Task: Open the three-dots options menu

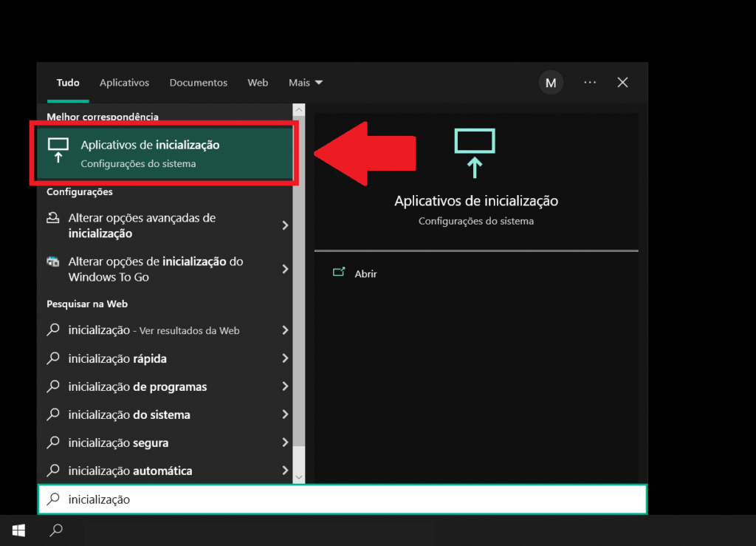Action: point(590,83)
